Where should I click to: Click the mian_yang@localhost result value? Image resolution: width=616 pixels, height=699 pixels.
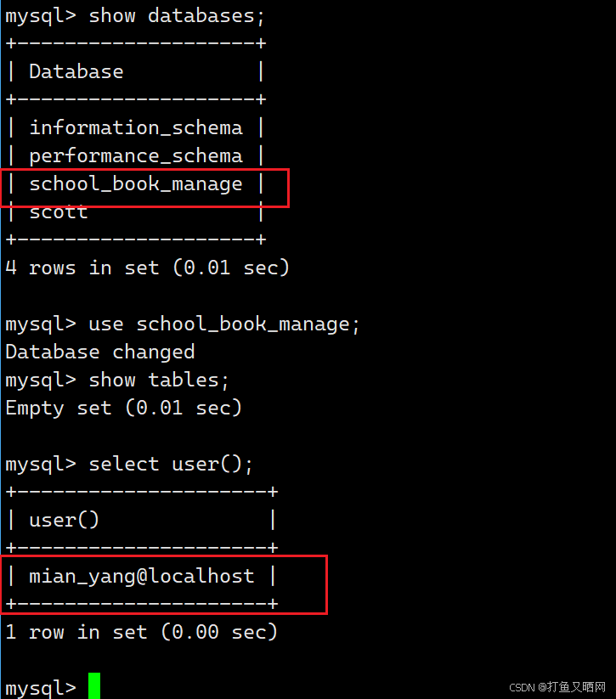(x=142, y=577)
